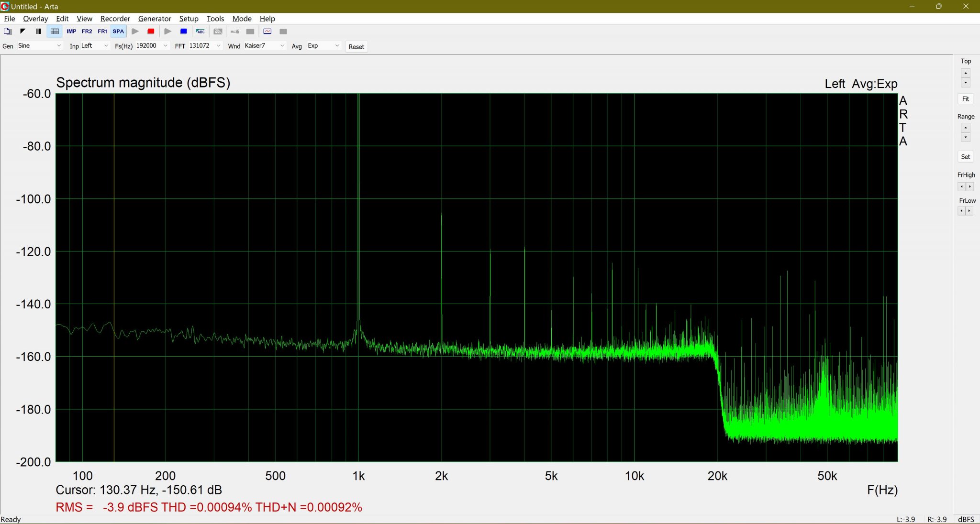Open the Recorder menu
The image size is (980, 524).
tap(115, 19)
